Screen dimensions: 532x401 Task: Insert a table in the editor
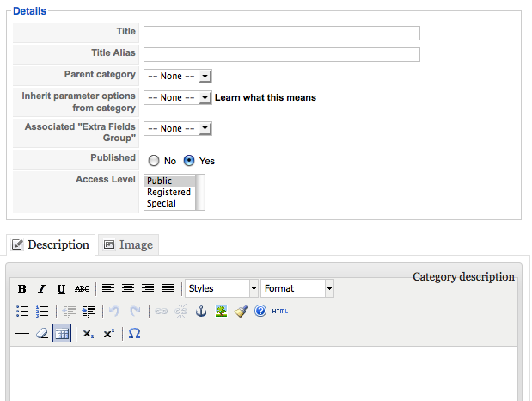pos(62,333)
